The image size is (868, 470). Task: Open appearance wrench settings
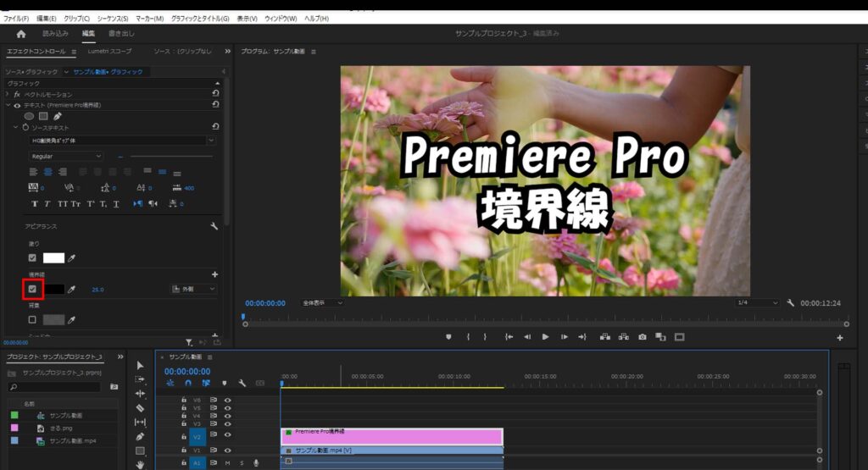click(214, 226)
